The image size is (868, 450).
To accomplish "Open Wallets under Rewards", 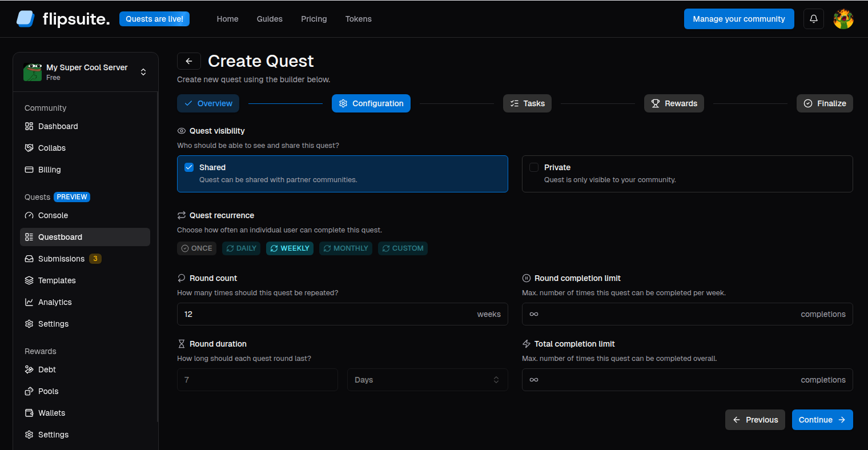I will tap(51, 413).
